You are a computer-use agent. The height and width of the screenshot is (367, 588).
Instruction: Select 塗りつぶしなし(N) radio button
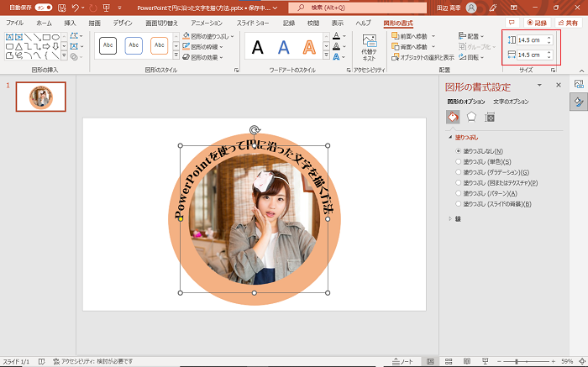coord(458,151)
